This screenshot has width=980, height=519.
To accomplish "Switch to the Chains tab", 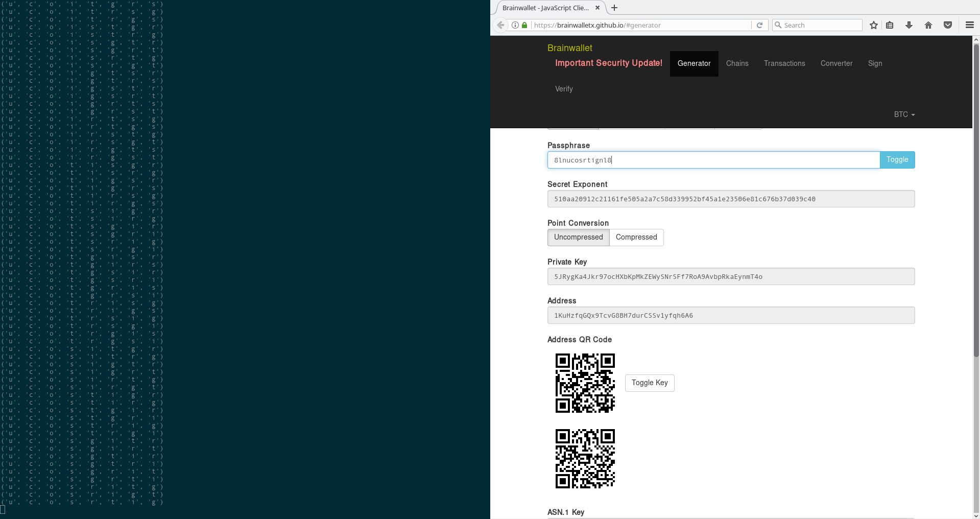I will (737, 64).
